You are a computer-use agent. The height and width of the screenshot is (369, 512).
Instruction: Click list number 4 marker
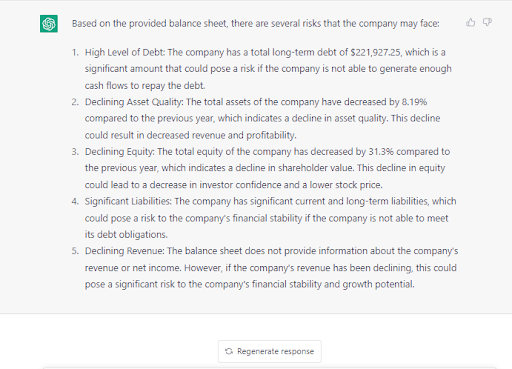[x=75, y=201]
